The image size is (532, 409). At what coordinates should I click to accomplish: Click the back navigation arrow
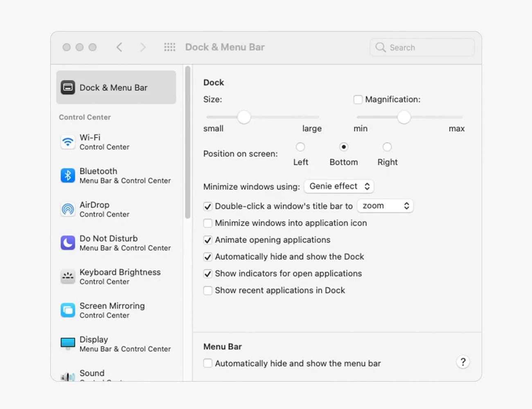pyautogui.click(x=119, y=47)
